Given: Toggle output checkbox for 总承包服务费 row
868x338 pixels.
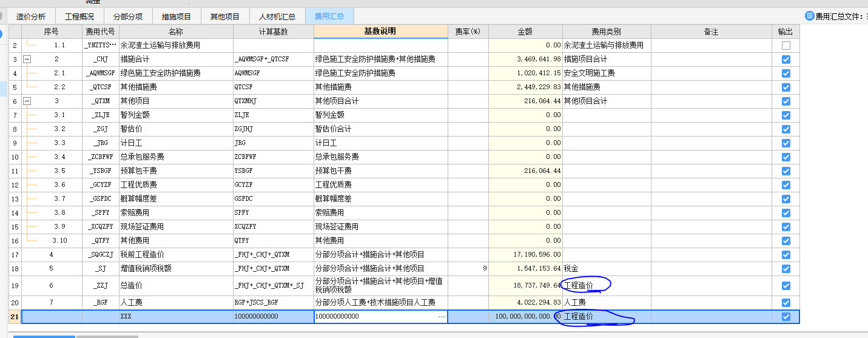Looking at the screenshot, I should 786,157.
